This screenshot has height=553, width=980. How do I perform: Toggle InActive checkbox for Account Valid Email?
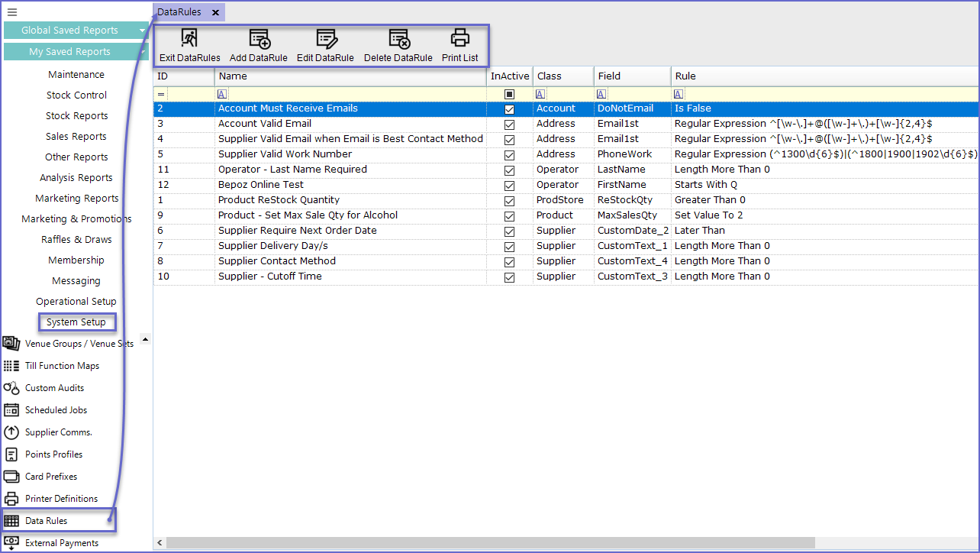[509, 125]
